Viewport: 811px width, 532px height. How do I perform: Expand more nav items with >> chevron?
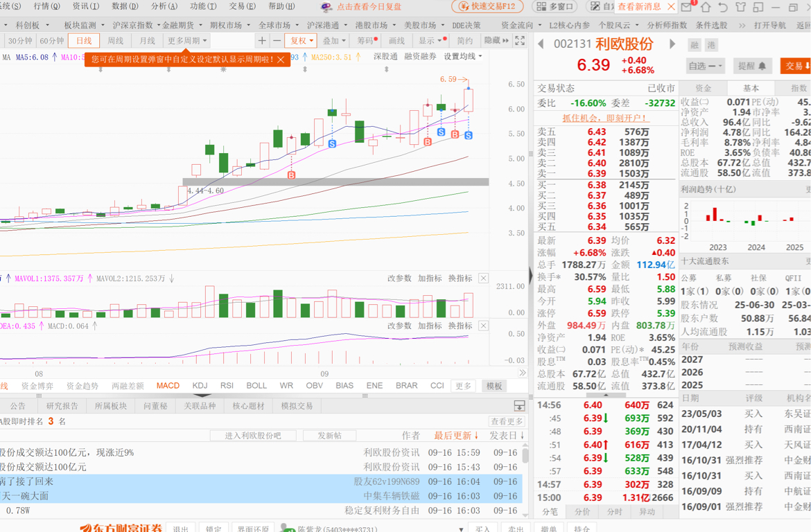click(x=742, y=26)
